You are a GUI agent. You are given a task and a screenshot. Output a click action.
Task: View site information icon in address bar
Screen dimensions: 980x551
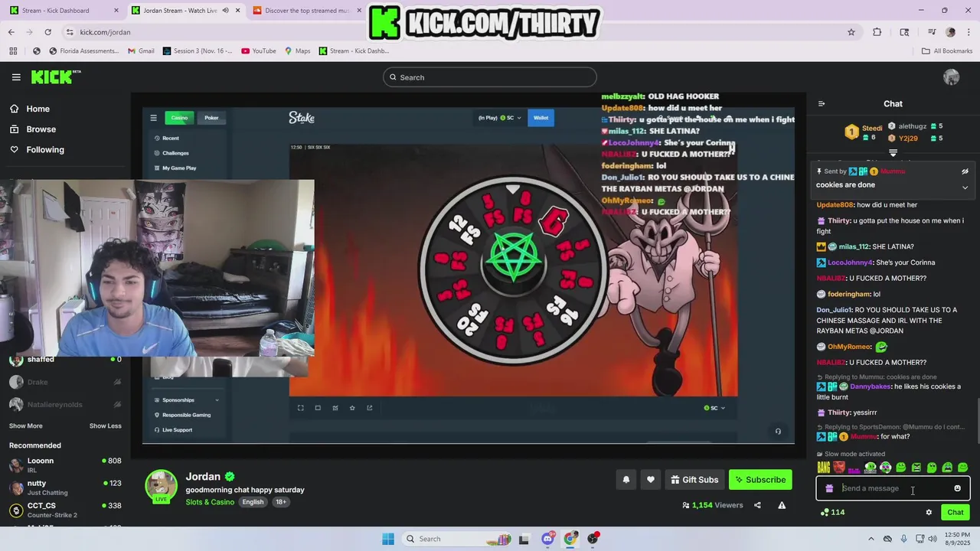tap(70, 32)
